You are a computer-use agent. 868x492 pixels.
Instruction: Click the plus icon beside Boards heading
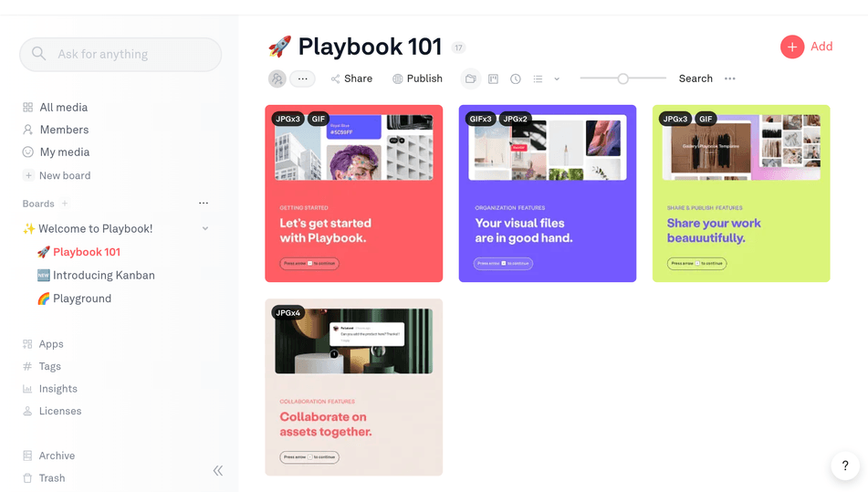pos(65,204)
